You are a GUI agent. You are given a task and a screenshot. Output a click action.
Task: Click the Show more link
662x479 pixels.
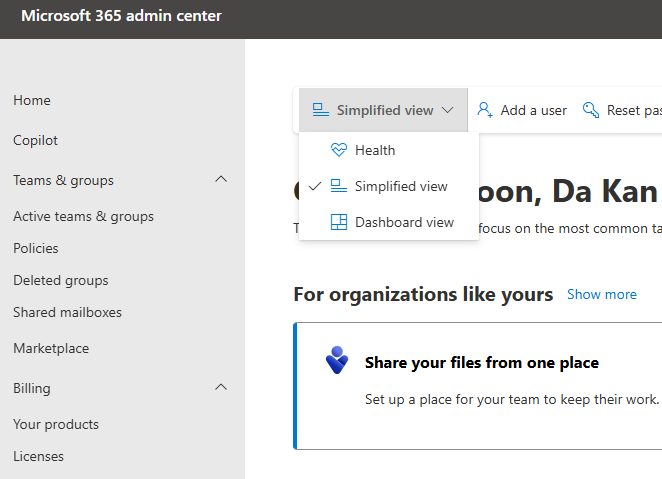coord(602,294)
